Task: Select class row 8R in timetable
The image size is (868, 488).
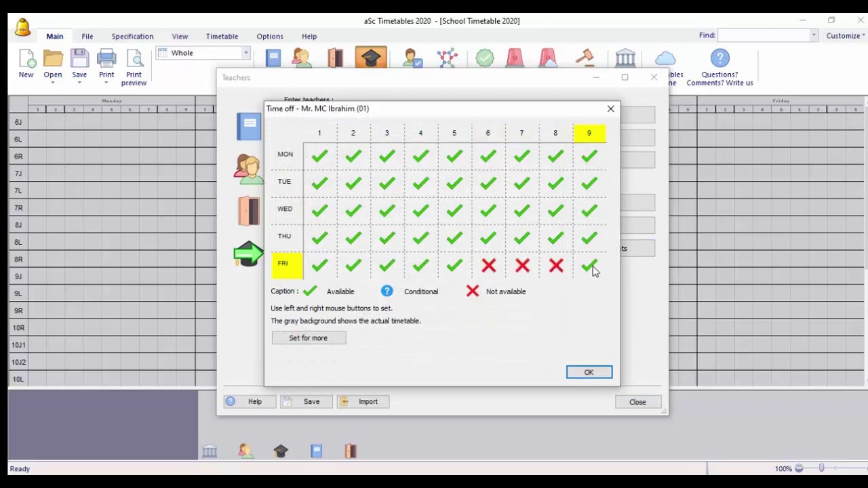Action: pyautogui.click(x=18, y=259)
